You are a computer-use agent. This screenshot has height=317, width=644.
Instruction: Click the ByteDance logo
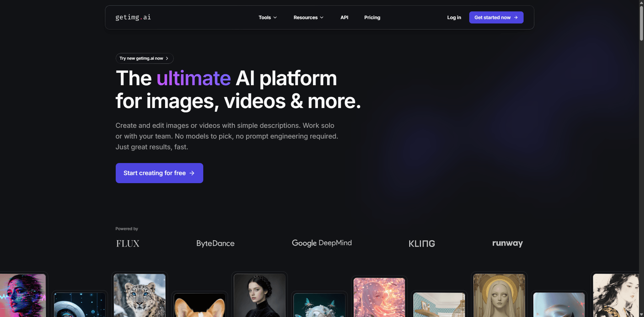(215, 244)
